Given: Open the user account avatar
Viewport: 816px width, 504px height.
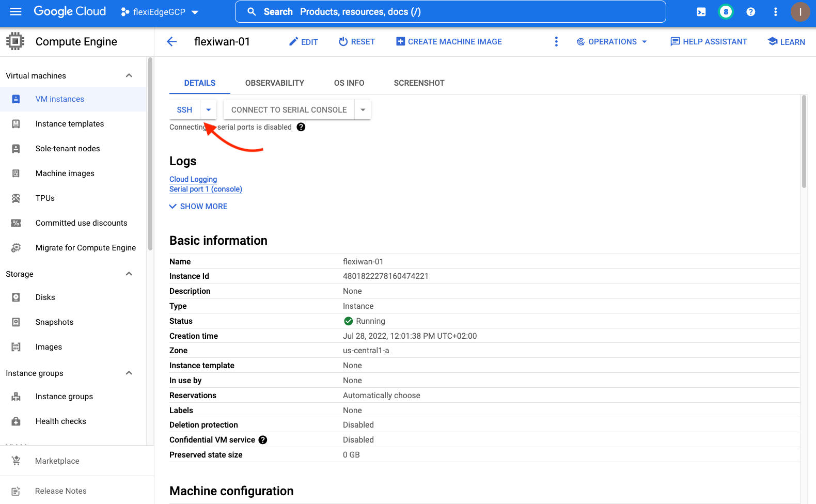Looking at the screenshot, I should point(800,12).
